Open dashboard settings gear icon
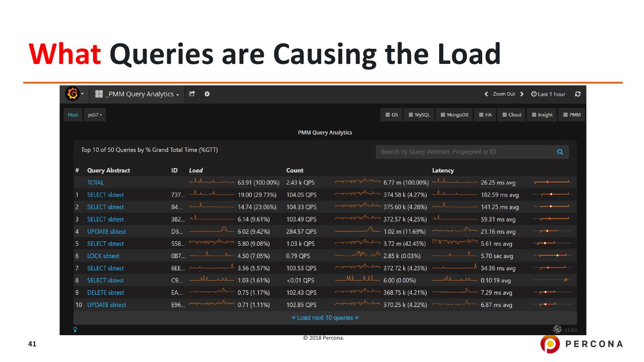644x362 pixels. (207, 94)
